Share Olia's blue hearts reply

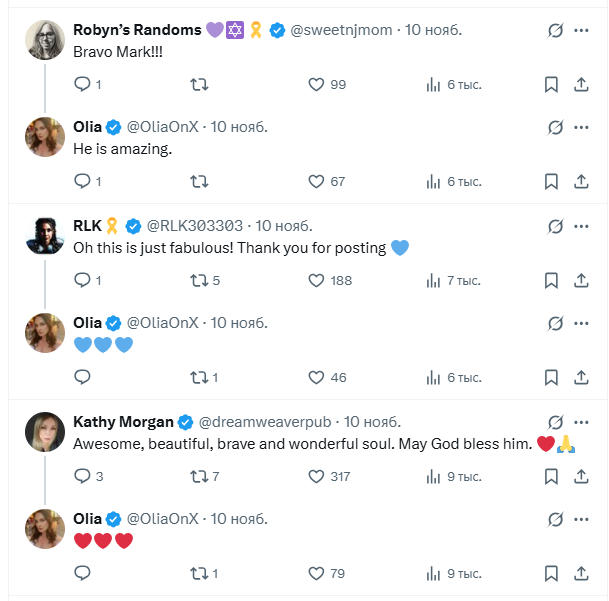pyautogui.click(x=582, y=377)
